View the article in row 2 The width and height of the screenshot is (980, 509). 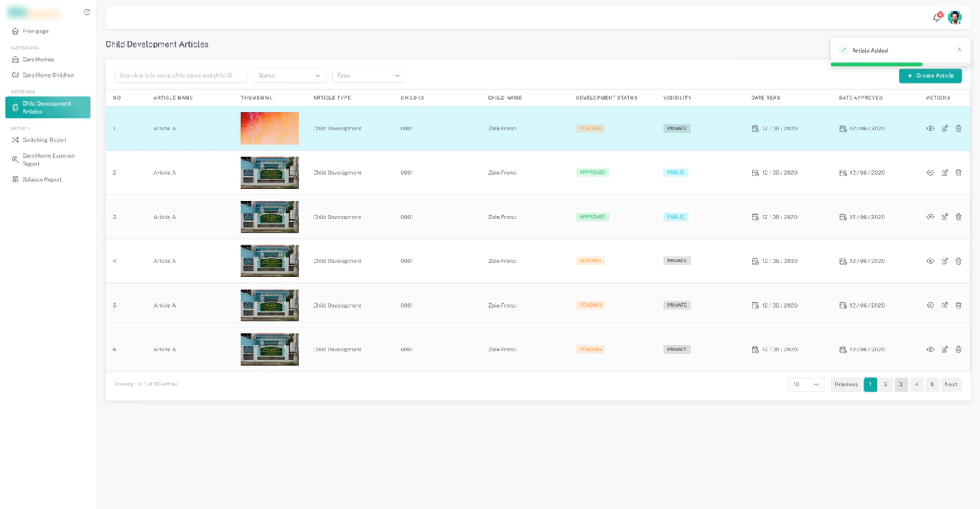click(930, 173)
